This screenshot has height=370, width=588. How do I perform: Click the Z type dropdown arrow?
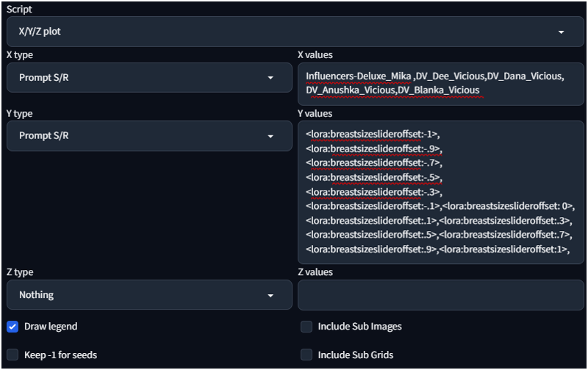270,295
